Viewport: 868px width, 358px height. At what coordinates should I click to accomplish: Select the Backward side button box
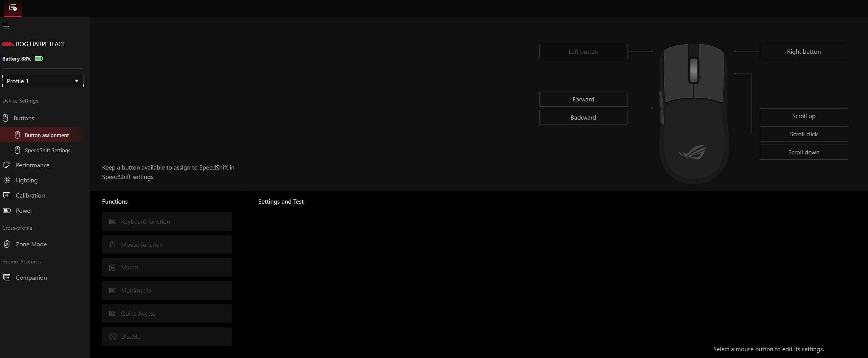(x=583, y=117)
